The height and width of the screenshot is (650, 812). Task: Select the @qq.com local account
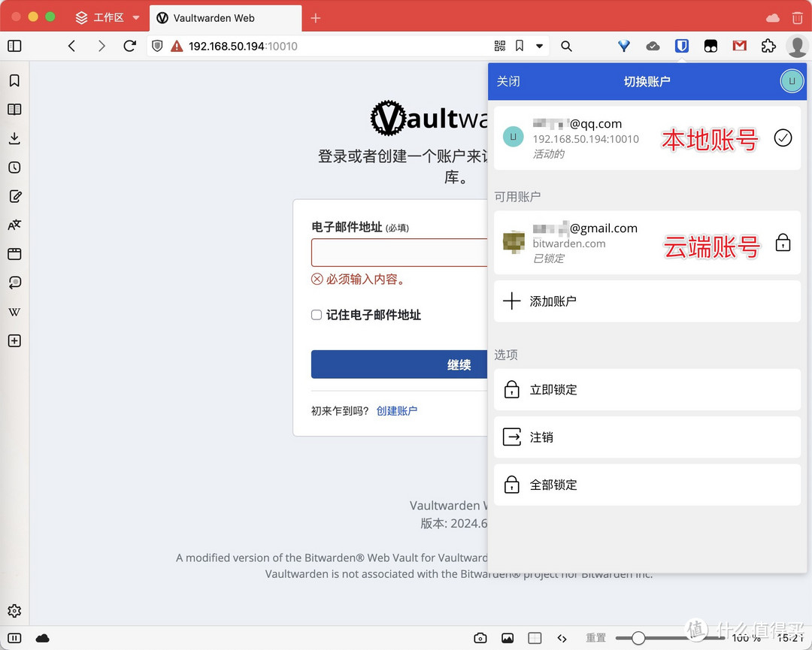pos(647,138)
